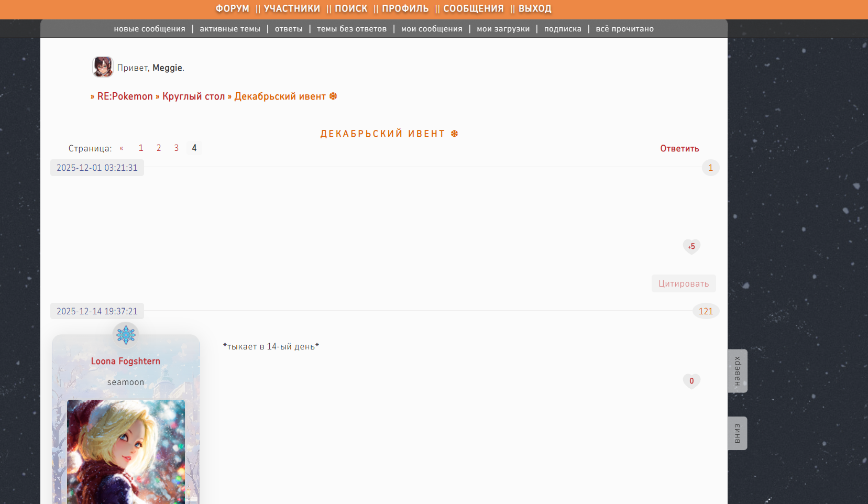The height and width of the screenshot is (504, 868).
Task: Go to page 3 of the topic
Action: tap(177, 148)
